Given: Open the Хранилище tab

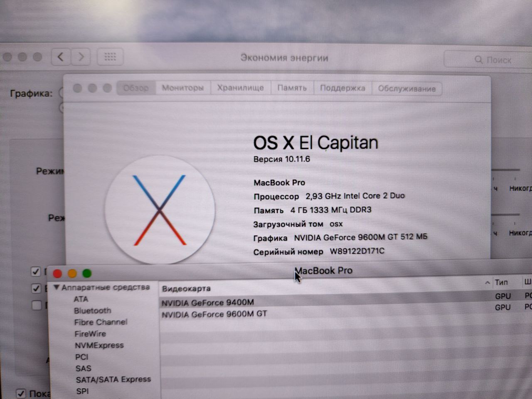Looking at the screenshot, I should pos(241,88).
